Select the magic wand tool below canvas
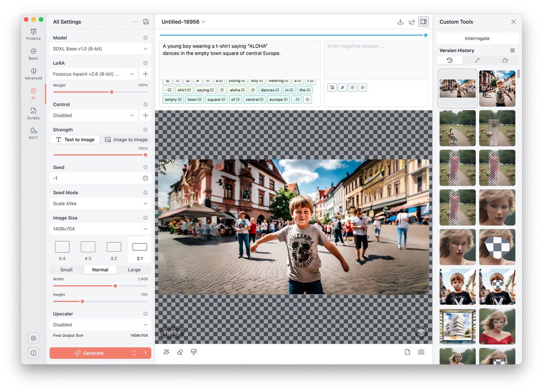This screenshot has height=392, width=543. coord(167,352)
